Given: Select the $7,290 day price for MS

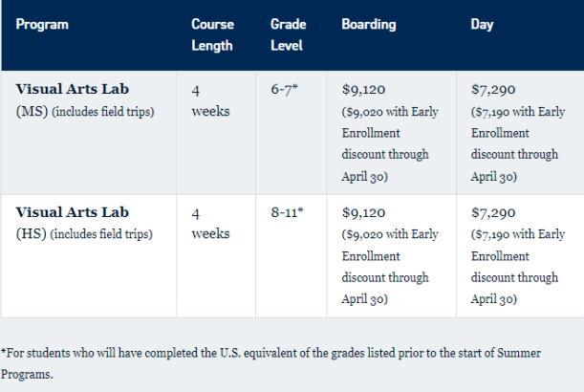Looking at the screenshot, I should point(492,90).
